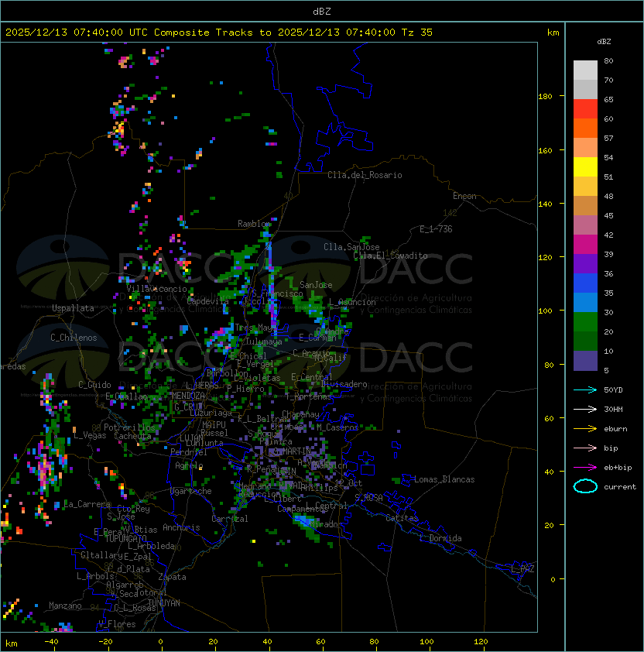The height and width of the screenshot is (652, 644).
Task: Pick the magenta swatch in dBZ scale
Action: (585, 245)
